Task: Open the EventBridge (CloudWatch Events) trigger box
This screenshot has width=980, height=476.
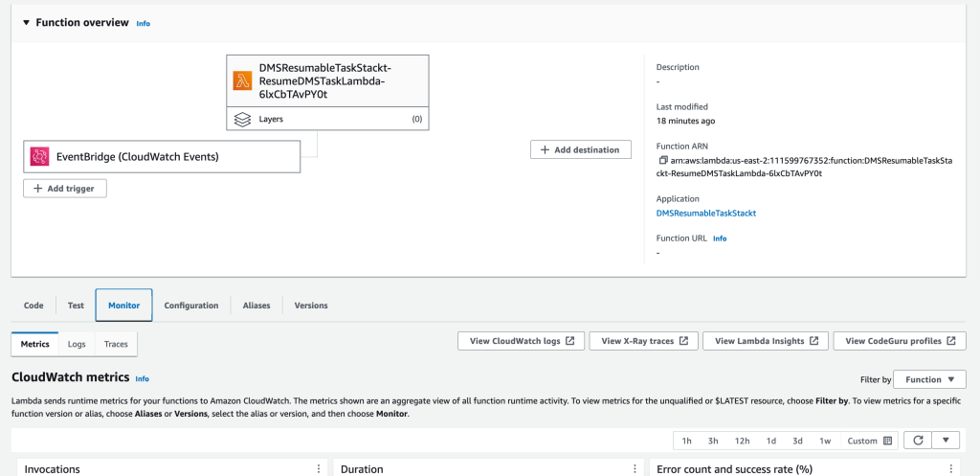Action: click(x=162, y=156)
